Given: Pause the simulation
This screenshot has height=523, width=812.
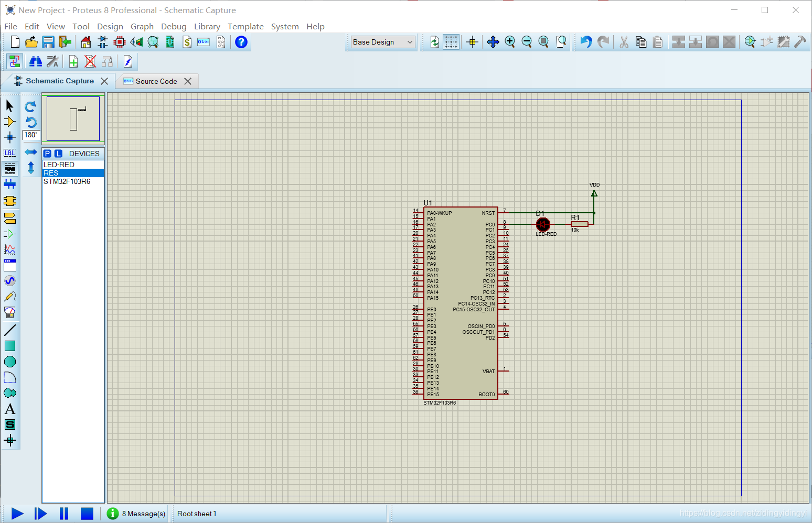Looking at the screenshot, I should (x=64, y=514).
